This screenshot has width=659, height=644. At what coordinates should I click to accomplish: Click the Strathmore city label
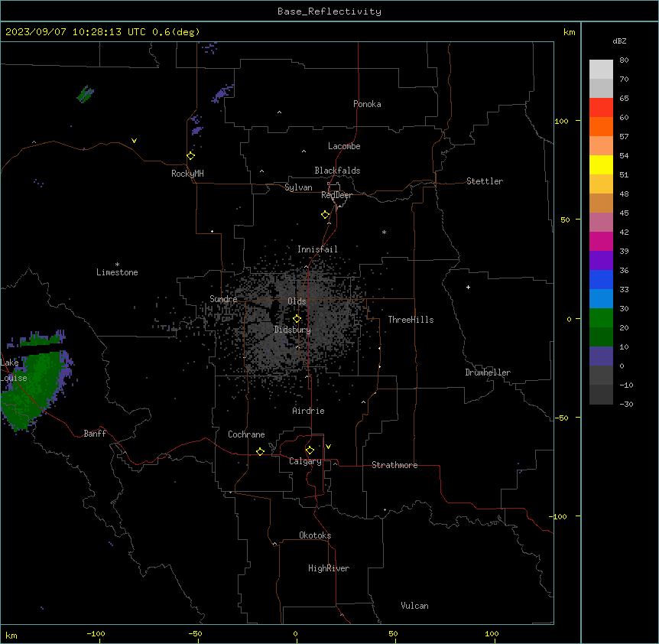pos(394,465)
